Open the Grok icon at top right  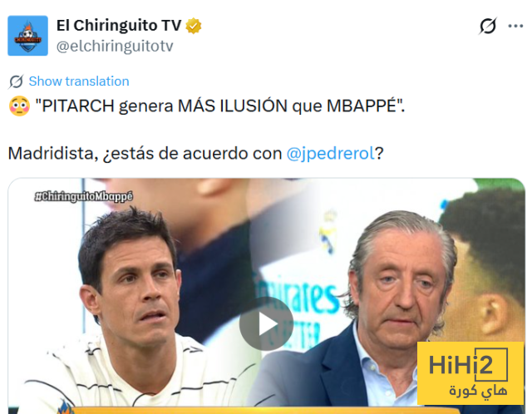(x=488, y=26)
